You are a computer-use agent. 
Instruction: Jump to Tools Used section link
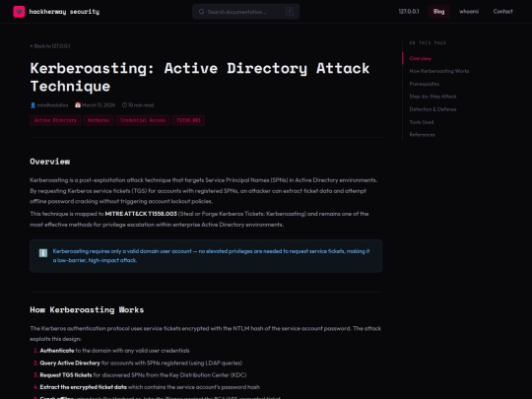422,122
